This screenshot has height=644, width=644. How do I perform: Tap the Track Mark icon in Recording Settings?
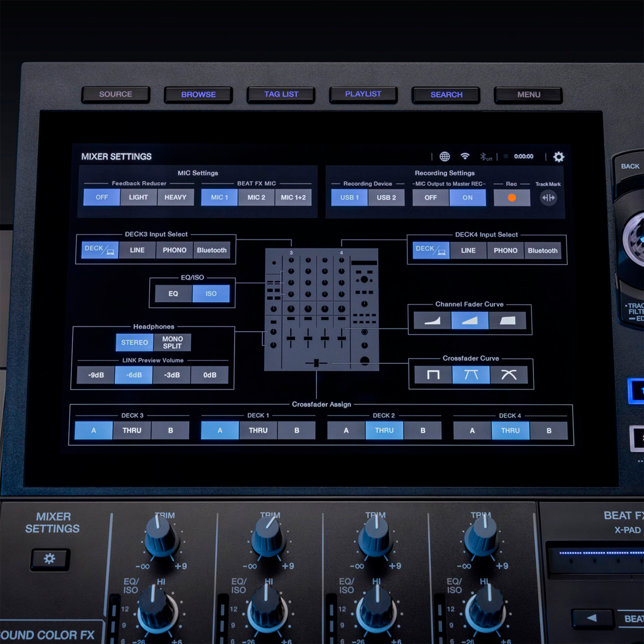[x=548, y=197]
